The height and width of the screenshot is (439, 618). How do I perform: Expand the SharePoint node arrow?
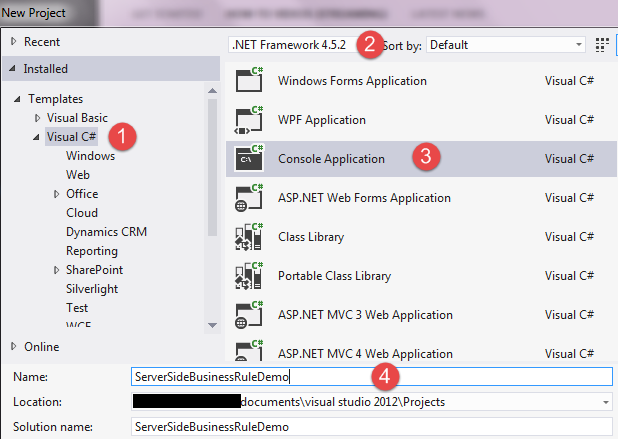pos(56,270)
